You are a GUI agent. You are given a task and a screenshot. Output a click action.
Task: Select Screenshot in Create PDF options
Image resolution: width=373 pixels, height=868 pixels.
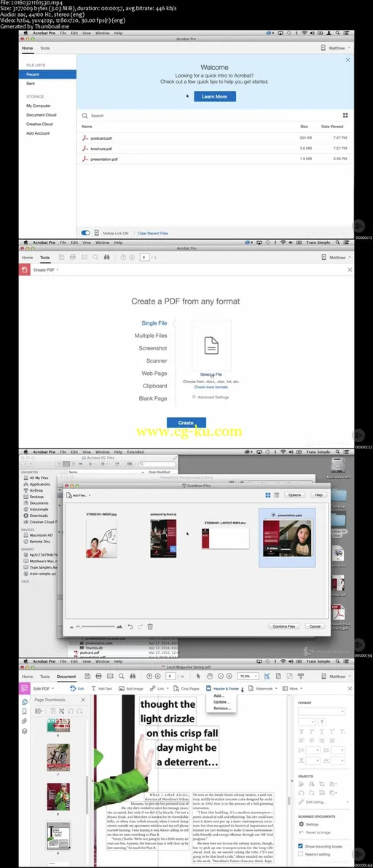tap(153, 348)
